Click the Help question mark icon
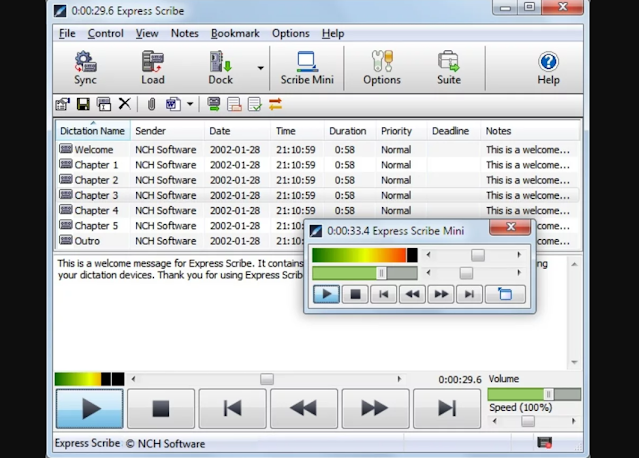 [548, 68]
